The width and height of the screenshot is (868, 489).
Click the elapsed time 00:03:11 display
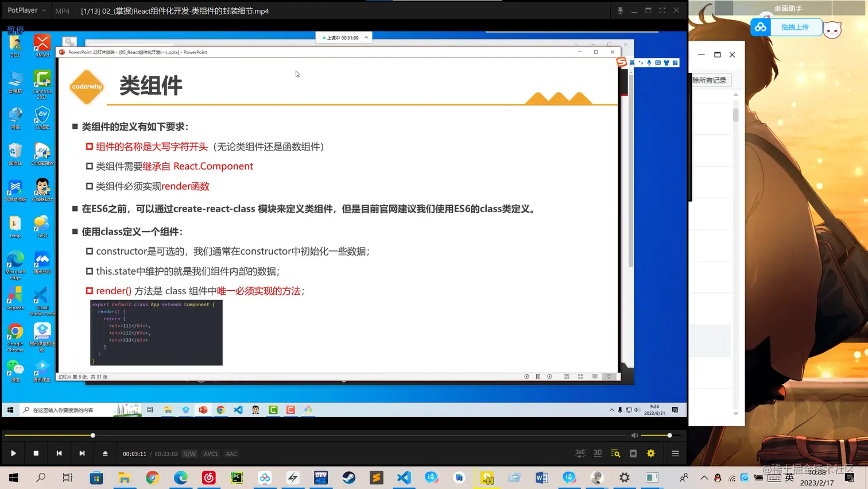pos(134,454)
